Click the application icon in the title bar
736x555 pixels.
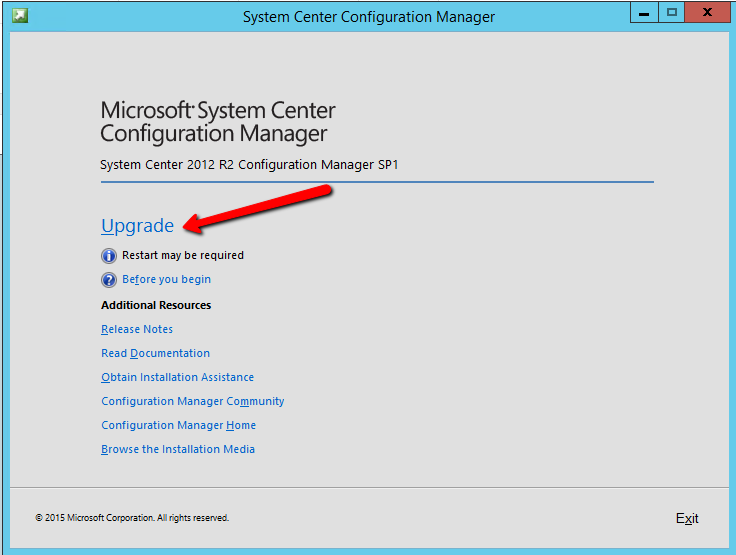pyautogui.click(x=19, y=16)
